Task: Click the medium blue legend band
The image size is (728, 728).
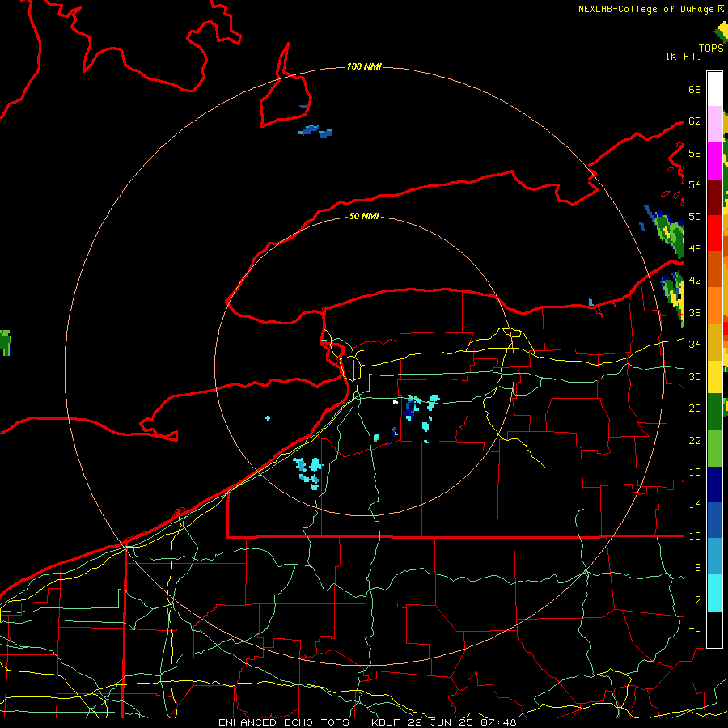Action: click(x=714, y=520)
